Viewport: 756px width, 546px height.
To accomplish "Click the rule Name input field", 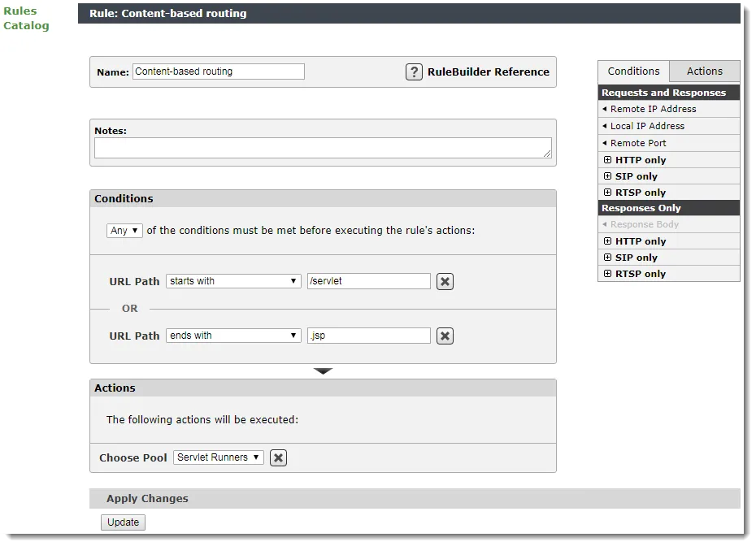I will point(219,71).
